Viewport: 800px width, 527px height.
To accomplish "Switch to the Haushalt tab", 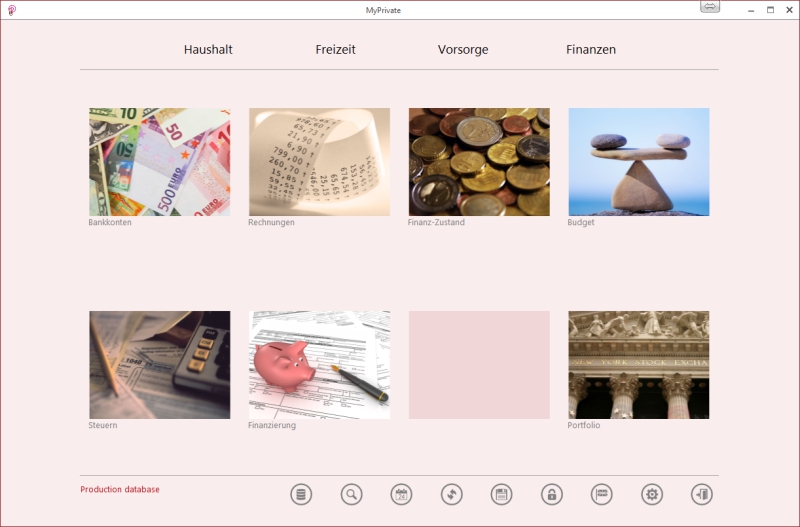I will tap(208, 49).
